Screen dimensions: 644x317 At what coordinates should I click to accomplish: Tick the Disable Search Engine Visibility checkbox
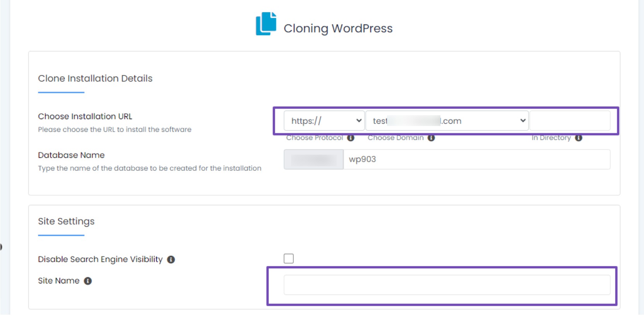click(289, 259)
